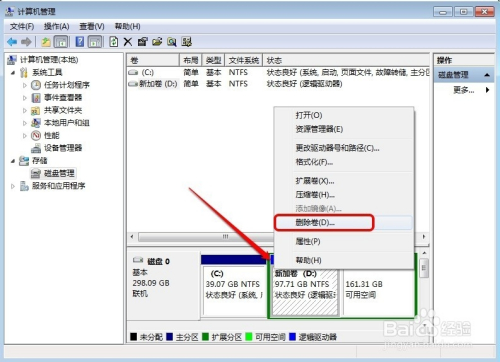
Task: Collapse the 存储 tree node arrow
Action: point(13,161)
